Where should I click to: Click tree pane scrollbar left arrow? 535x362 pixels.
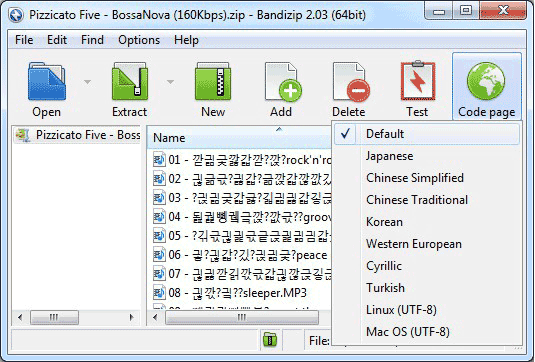(x=20, y=317)
